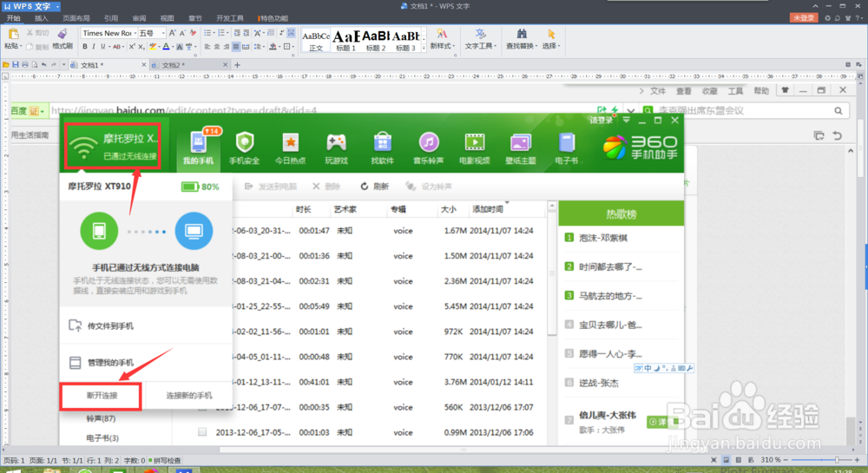The image size is (868, 473).
Task: Click highlight color marker swatch
Action: [153, 47]
